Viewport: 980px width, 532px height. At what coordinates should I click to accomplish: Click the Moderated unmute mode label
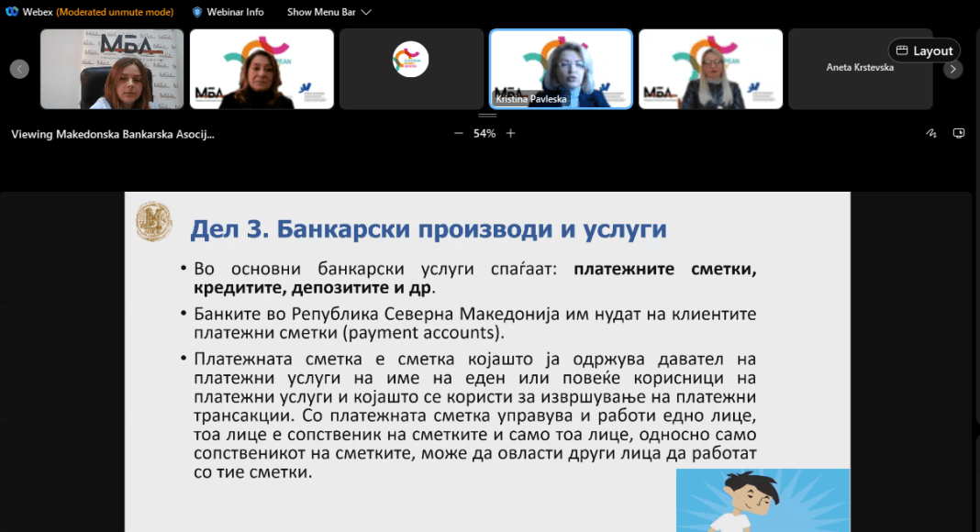pos(115,12)
